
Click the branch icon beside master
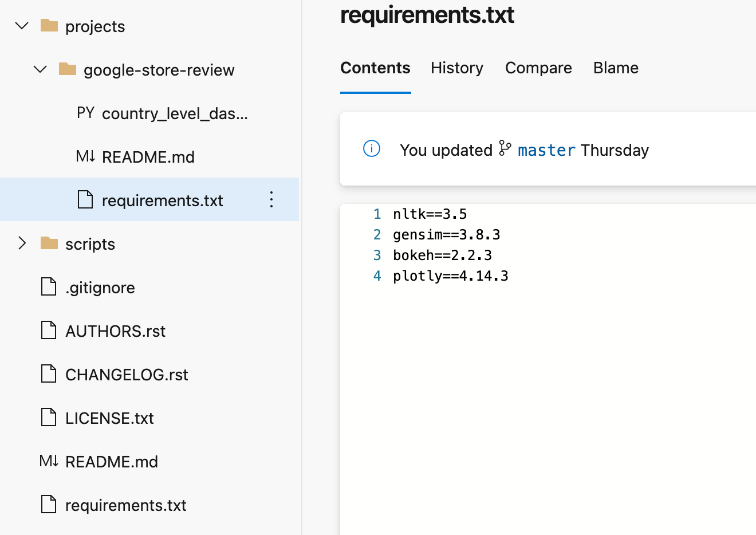click(x=505, y=148)
